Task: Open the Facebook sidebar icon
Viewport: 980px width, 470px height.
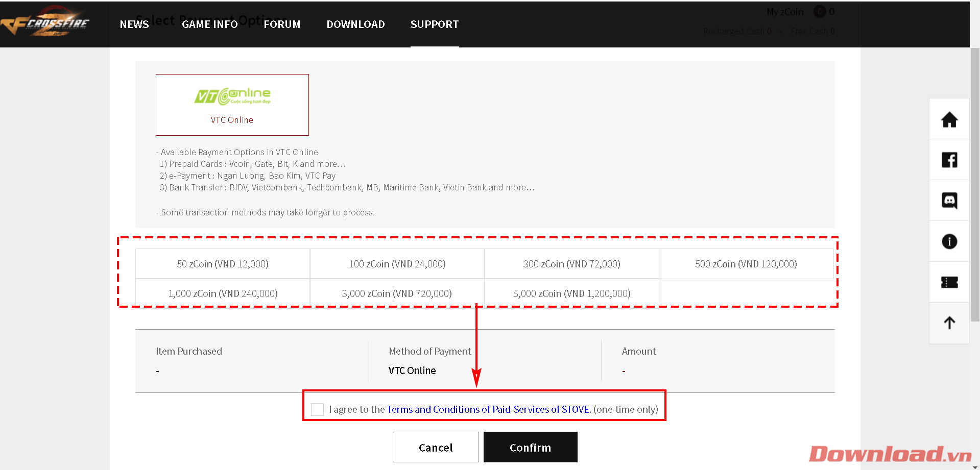Action: 949,160
